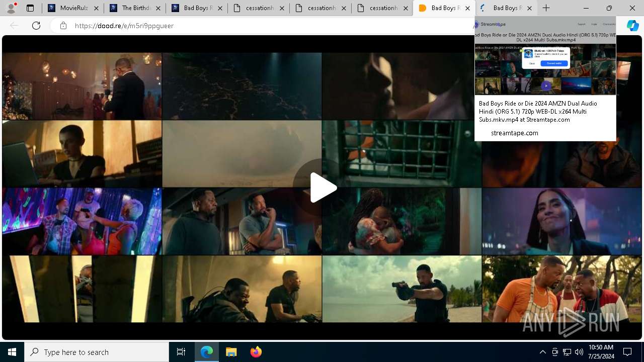This screenshot has width=644, height=362.
Task: Switch to the MovieRulz tab
Action: pos(73,8)
